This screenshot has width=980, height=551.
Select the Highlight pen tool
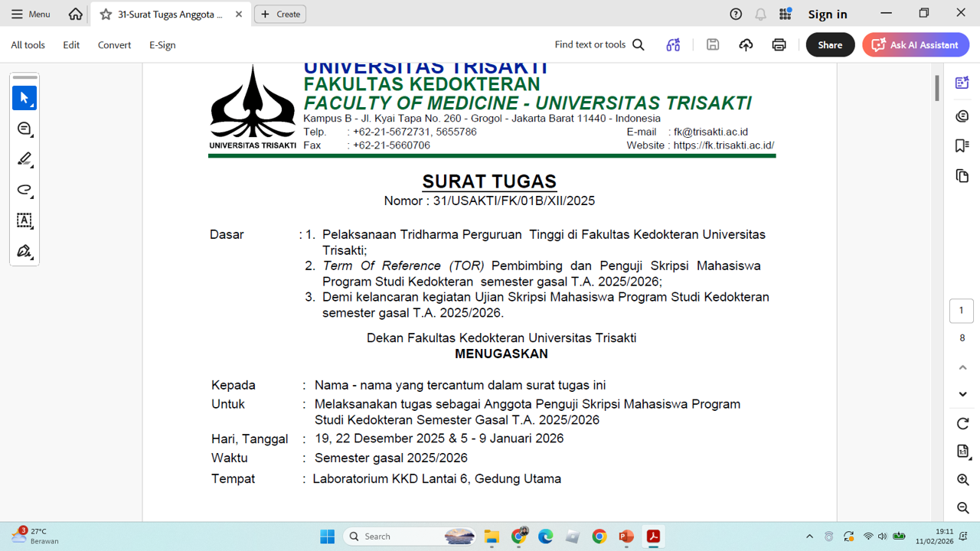24,159
